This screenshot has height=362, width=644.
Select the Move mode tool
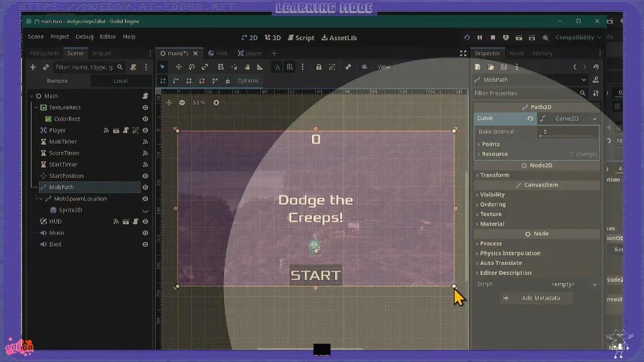pyautogui.click(x=179, y=66)
